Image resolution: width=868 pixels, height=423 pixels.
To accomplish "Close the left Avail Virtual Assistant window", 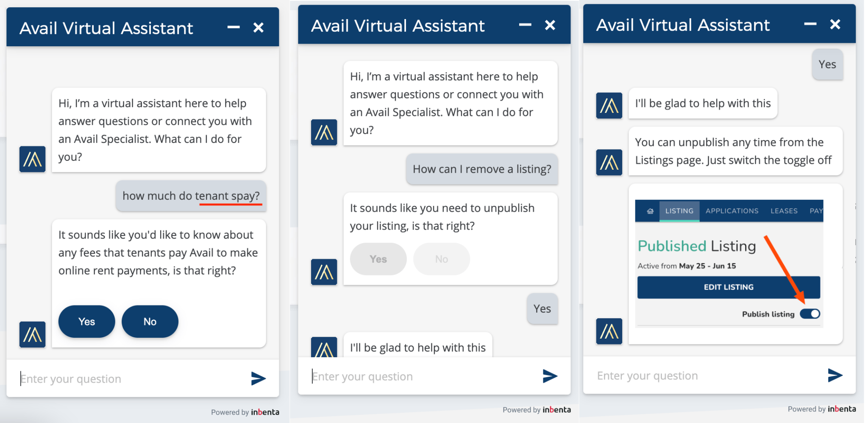I will [x=259, y=27].
